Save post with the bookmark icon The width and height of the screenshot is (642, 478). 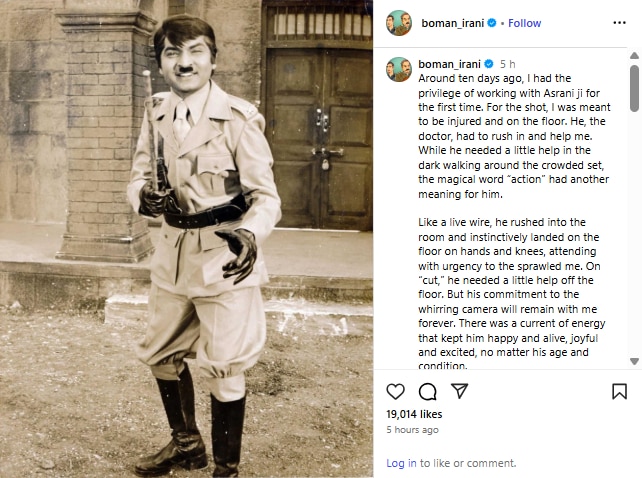(x=619, y=391)
